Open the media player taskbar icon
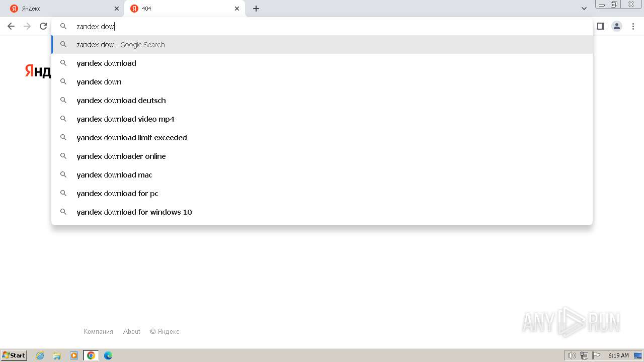Screen dimensions: 644x362 [74, 355]
